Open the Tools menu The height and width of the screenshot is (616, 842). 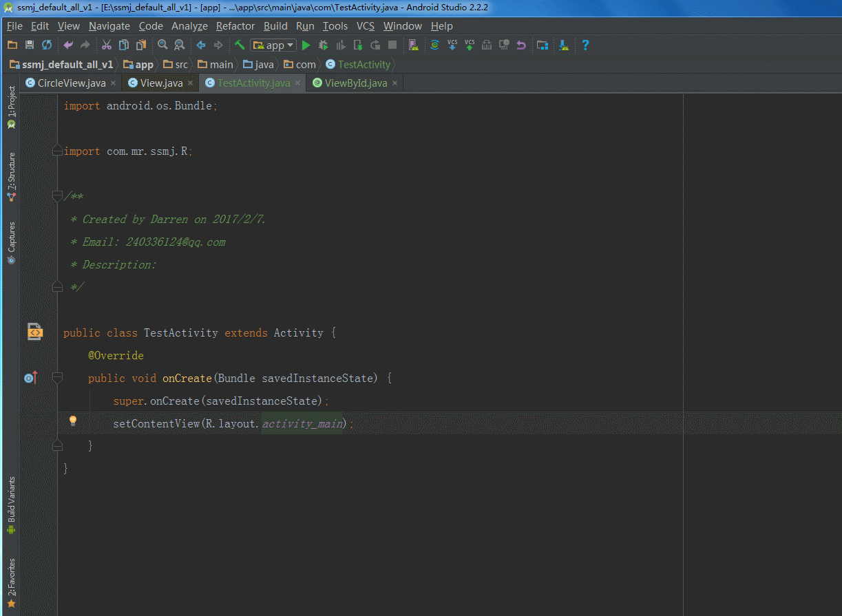click(335, 26)
